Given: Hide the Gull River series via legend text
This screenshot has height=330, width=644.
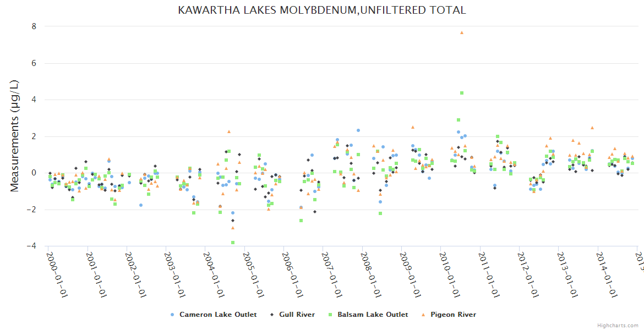Looking at the screenshot, I should (x=298, y=315).
